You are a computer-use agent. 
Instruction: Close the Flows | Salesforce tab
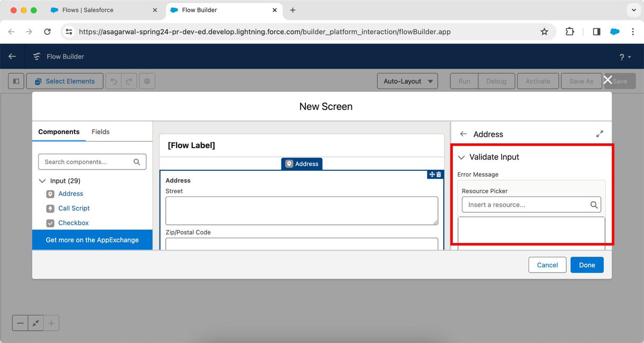(x=155, y=10)
